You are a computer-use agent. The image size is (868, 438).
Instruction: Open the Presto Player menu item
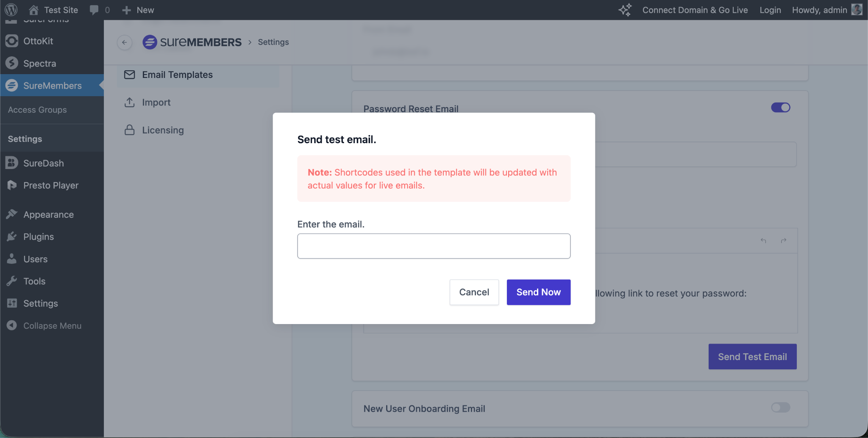[51, 186]
